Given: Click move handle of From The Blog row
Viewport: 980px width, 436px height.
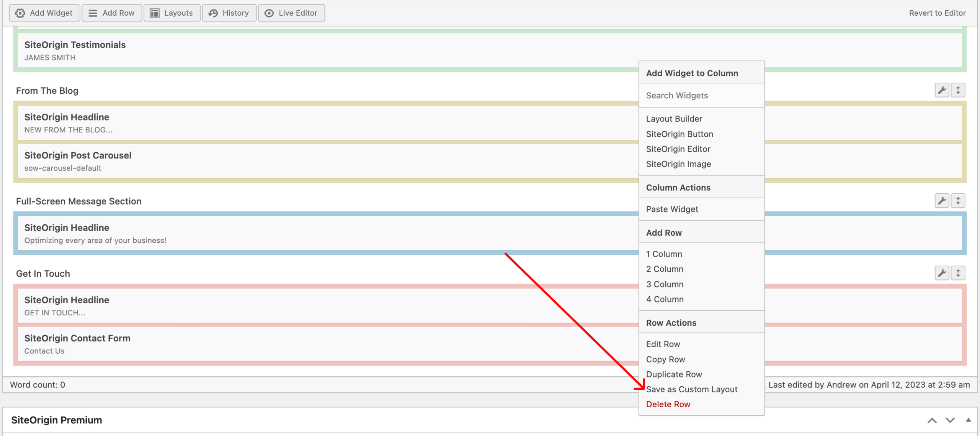Looking at the screenshot, I should 958,90.
